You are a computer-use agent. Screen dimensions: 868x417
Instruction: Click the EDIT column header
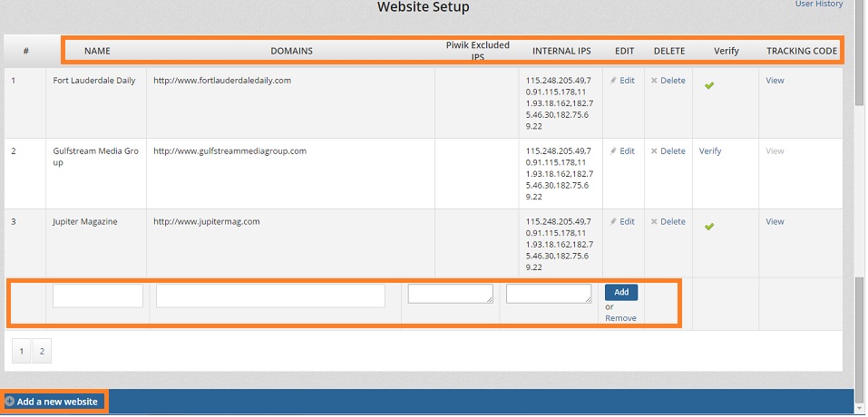[624, 51]
